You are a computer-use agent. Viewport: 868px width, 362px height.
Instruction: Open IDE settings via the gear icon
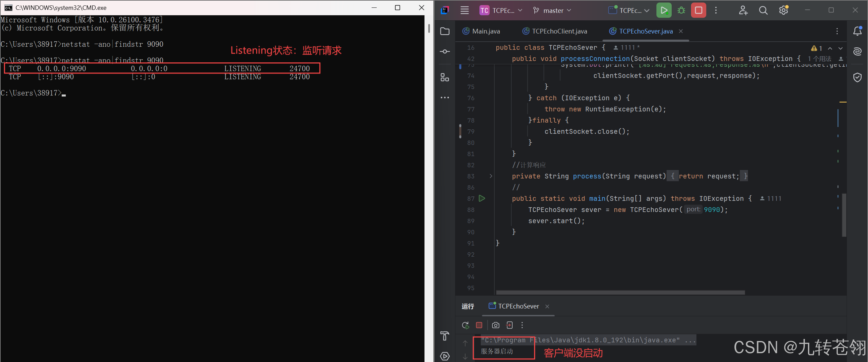tap(784, 10)
